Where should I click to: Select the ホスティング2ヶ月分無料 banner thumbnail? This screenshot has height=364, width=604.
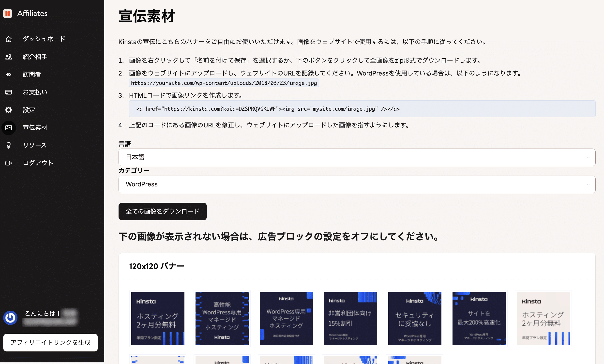pos(158,318)
